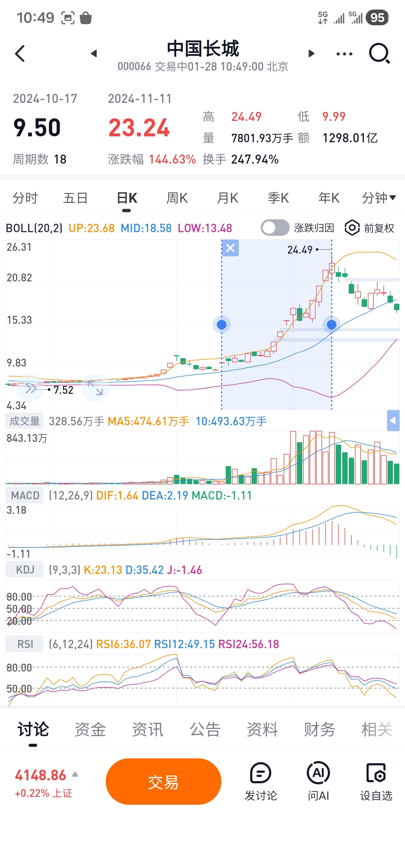Tap the battery indicator showing 95

coord(377,17)
